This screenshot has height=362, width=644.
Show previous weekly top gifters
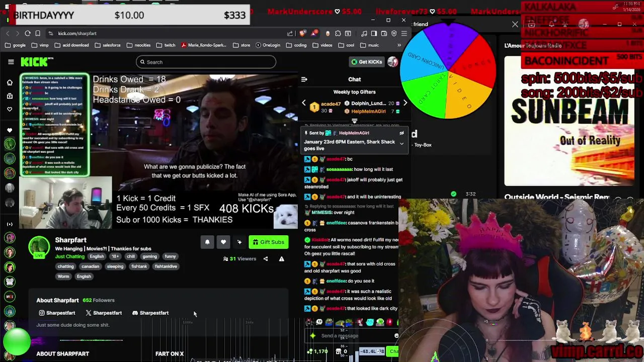pyautogui.click(x=303, y=103)
